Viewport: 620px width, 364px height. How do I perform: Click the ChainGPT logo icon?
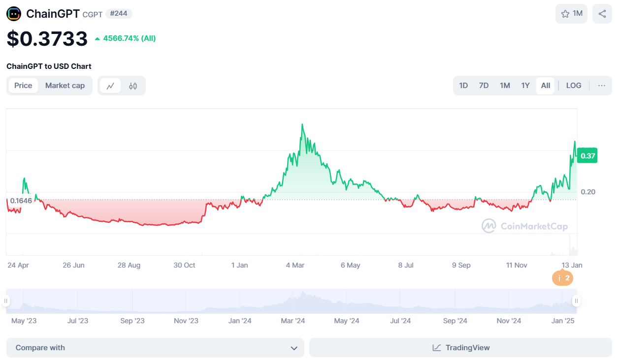click(14, 14)
